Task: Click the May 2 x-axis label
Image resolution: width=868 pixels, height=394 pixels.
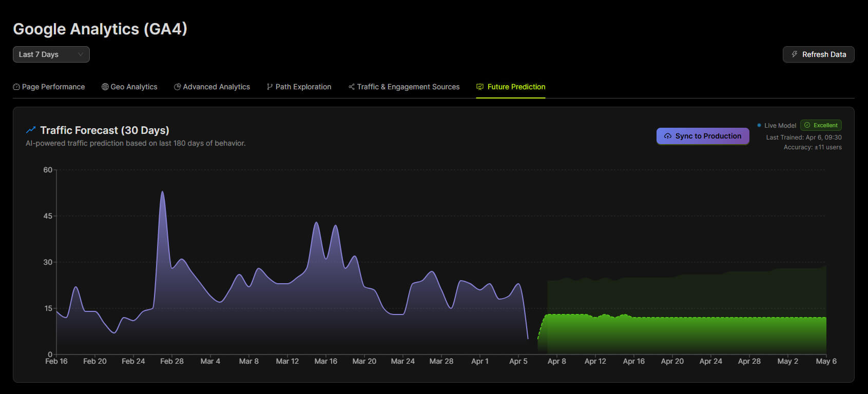Action: tap(788, 361)
